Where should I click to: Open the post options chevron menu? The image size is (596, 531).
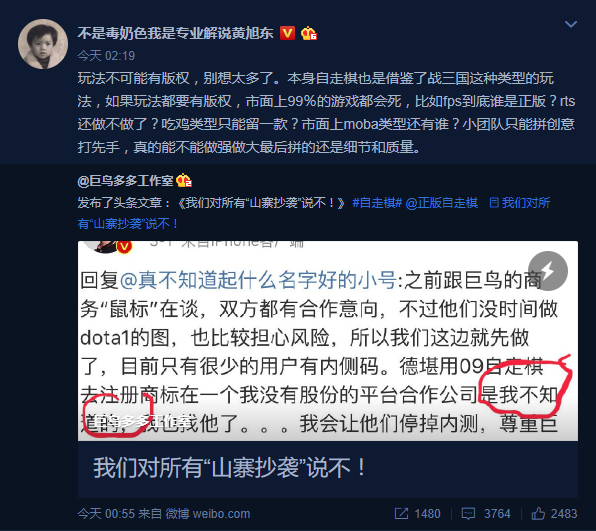tap(571, 24)
